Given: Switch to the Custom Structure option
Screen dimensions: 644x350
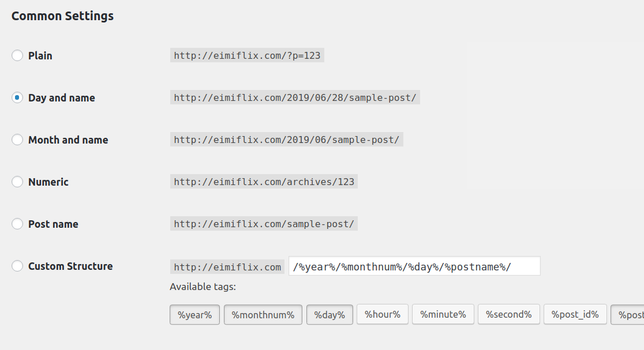Looking at the screenshot, I should coord(17,266).
